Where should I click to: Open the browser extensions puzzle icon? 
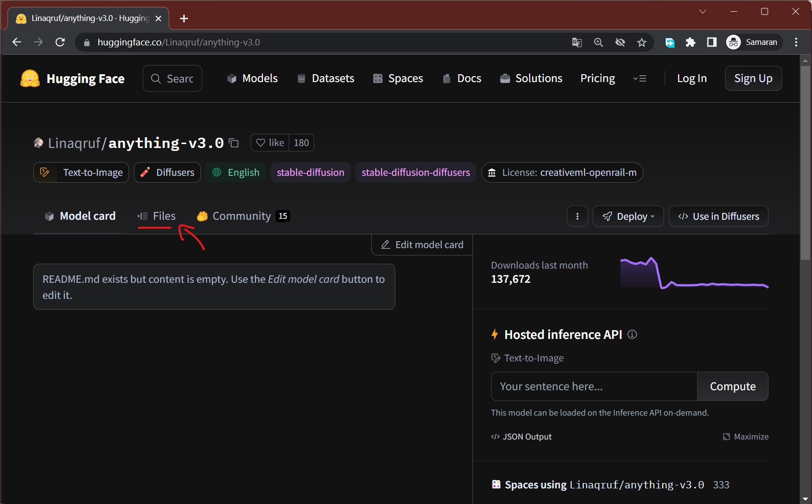(x=690, y=42)
